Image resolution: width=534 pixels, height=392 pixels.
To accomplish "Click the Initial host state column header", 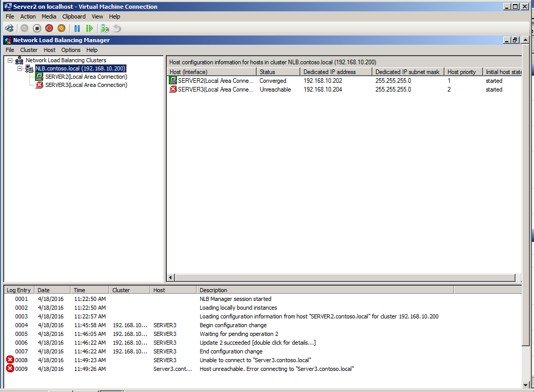I will pos(502,72).
